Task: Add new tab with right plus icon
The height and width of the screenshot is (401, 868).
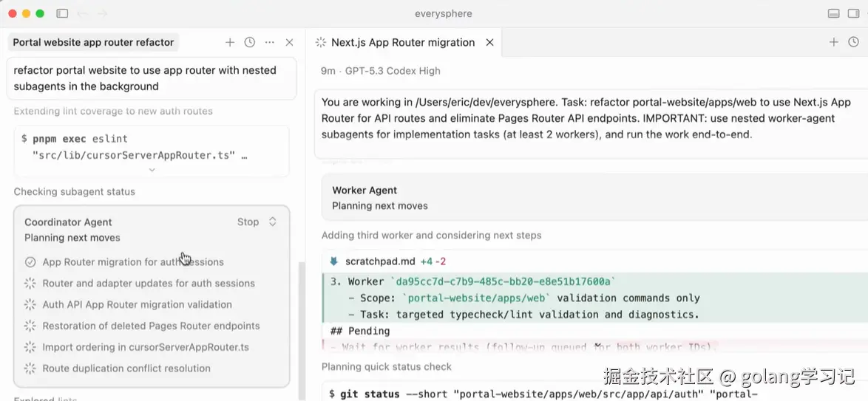Action: (834, 43)
